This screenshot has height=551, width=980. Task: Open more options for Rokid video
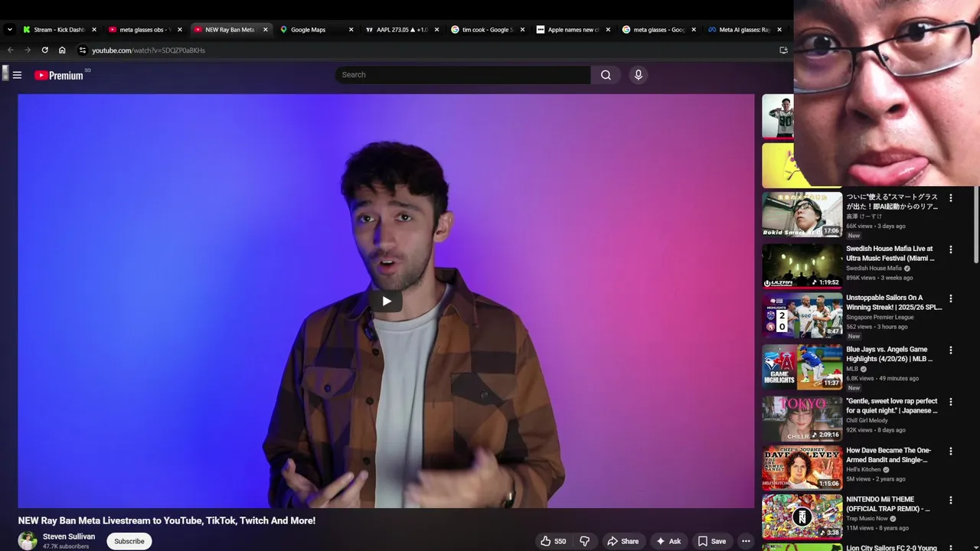pyautogui.click(x=951, y=197)
